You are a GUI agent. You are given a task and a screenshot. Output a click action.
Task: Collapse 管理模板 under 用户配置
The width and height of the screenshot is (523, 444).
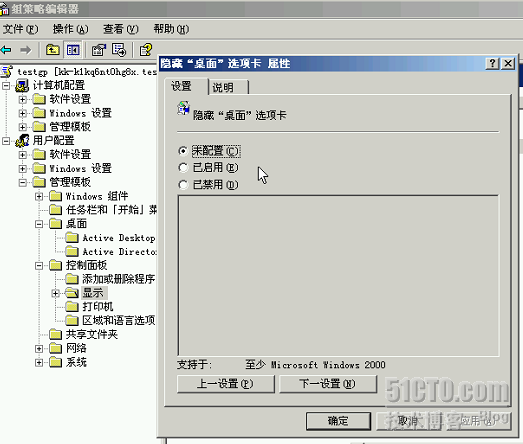coord(22,182)
